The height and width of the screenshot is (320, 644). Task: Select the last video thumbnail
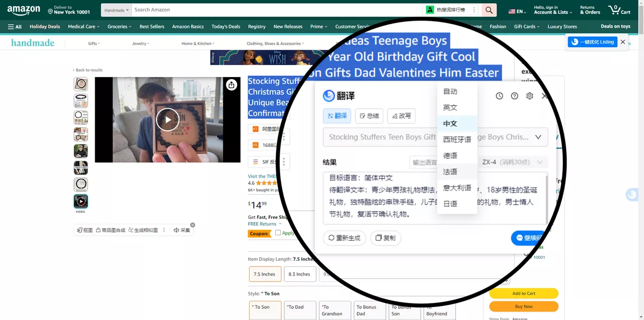click(x=80, y=201)
